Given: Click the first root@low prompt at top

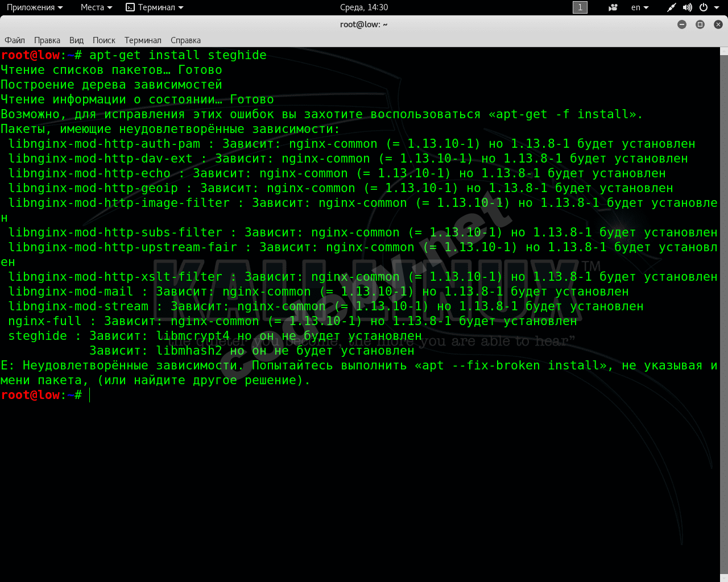Looking at the screenshot, I should point(41,55).
